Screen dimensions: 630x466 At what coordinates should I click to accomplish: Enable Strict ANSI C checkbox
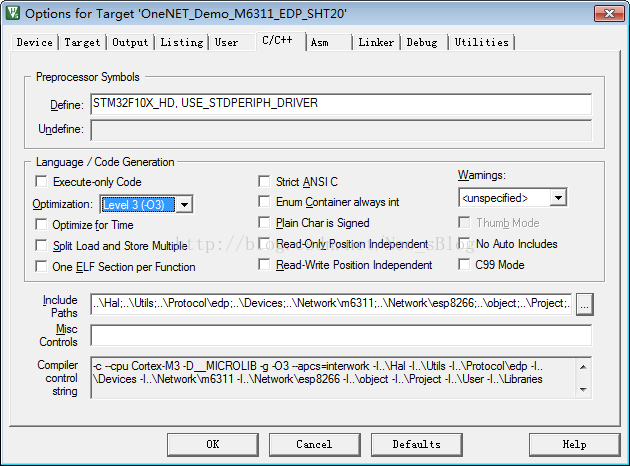(x=264, y=181)
